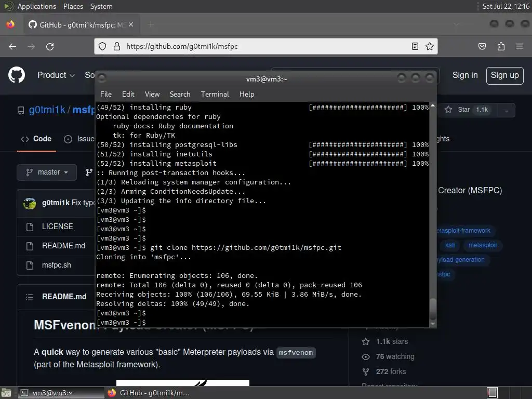
Task: Click the metasploit topic tag
Action: coord(483,245)
